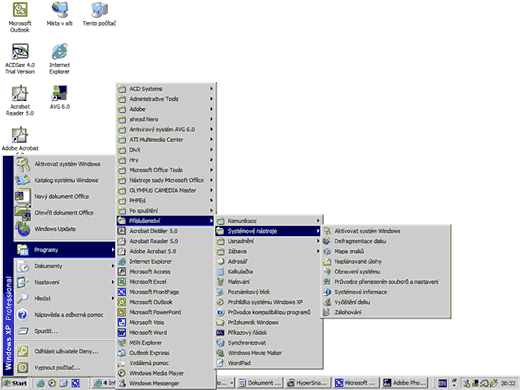
Task: Click Nápověda a odborná pomoc question icon
Action: (22, 314)
